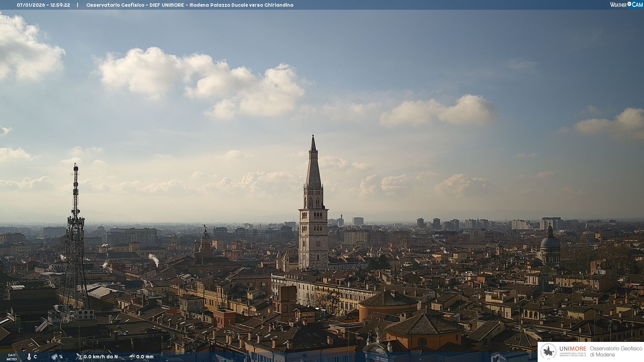The height and width of the screenshot is (362, 644).
Task: Click the WeatherCAM logo
Action: tap(626, 5)
